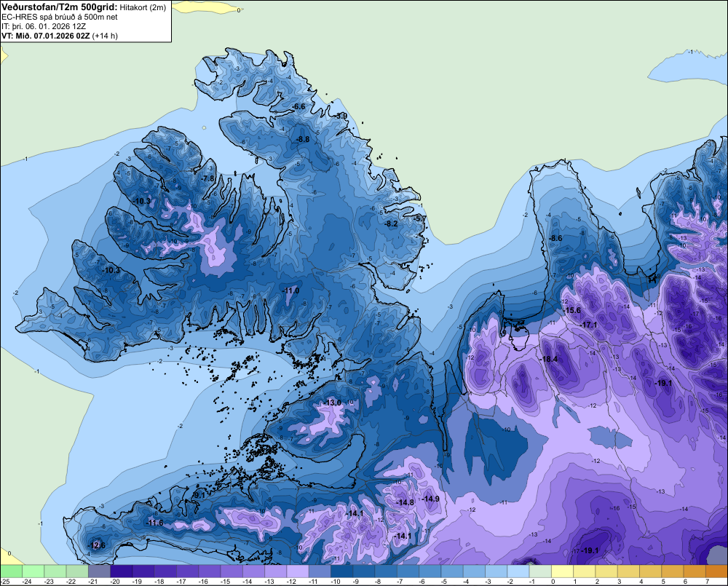Click the legend scale number '5'
The height and width of the screenshot is (586, 728).
pos(663,582)
